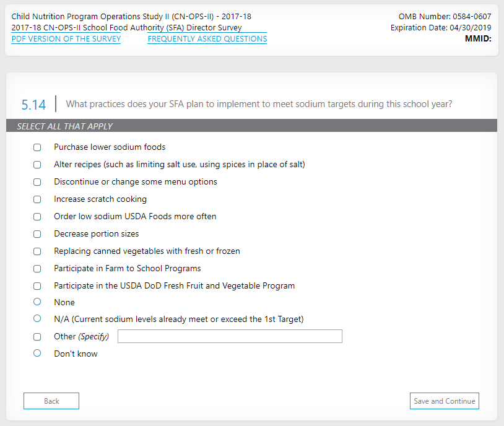504x426 pixels.
Task: Open the PDF version of the survey
Action: tap(66, 39)
